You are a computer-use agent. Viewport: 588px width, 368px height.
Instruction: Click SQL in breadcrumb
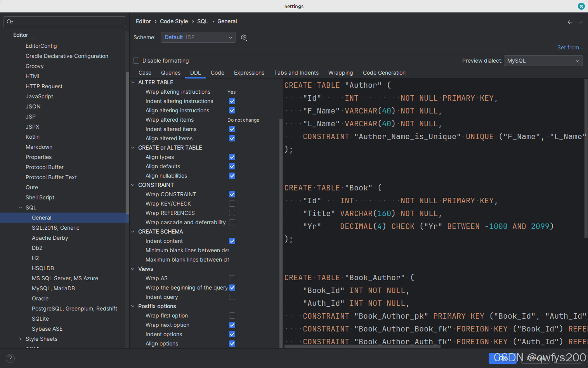pos(203,21)
